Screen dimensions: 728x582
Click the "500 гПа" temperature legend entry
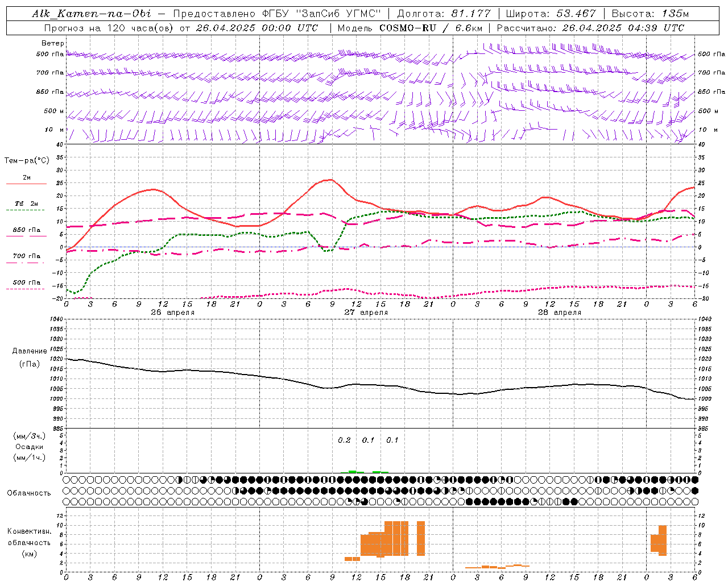(x=27, y=282)
